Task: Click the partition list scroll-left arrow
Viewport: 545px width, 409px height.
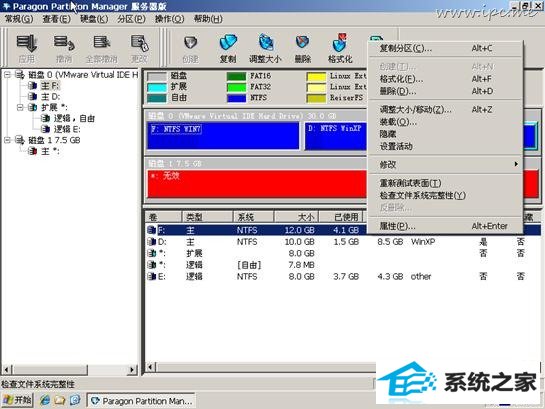Action: (151, 367)
